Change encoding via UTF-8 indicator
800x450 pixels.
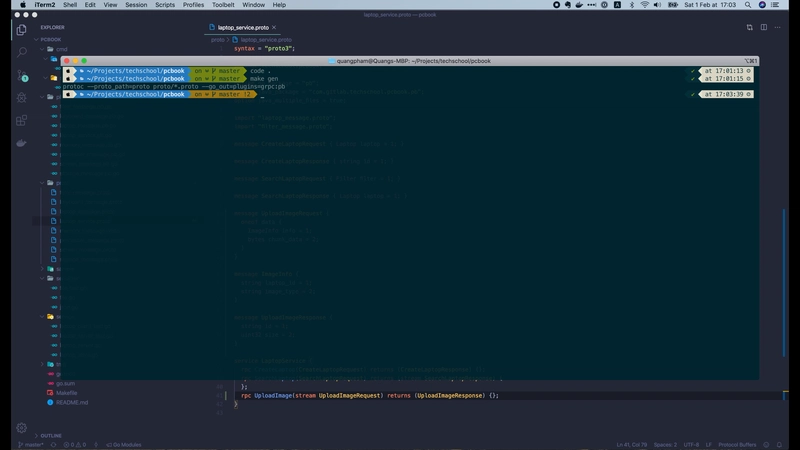[691, 445]
